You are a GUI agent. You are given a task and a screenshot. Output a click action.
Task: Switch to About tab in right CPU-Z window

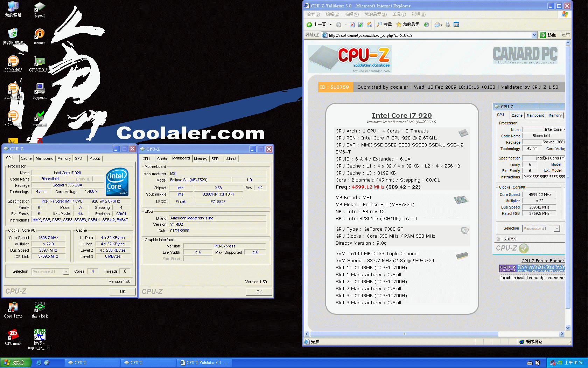[x=231, y=159]
